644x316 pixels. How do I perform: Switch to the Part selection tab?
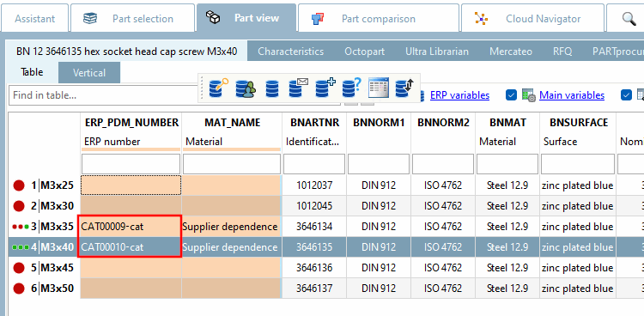[x=132, y=19]
